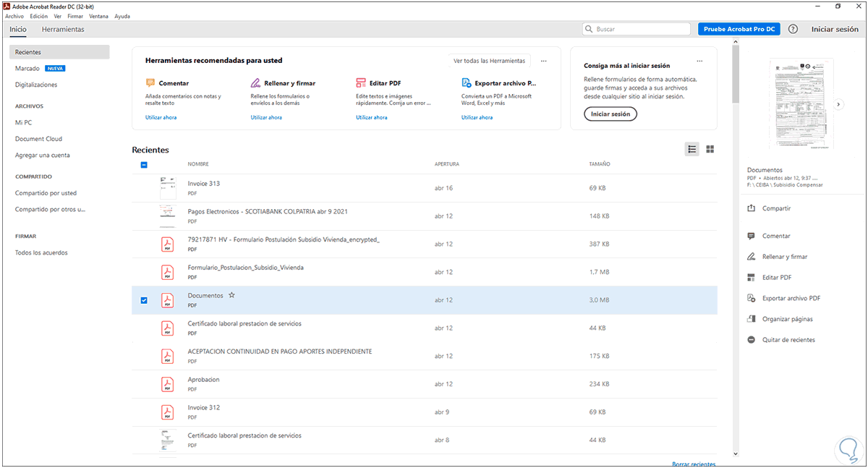Image resolution: width=868 pixels, height=468 pixels.
Task: Switch to the Herramientas tab
Action: (63, 30)
